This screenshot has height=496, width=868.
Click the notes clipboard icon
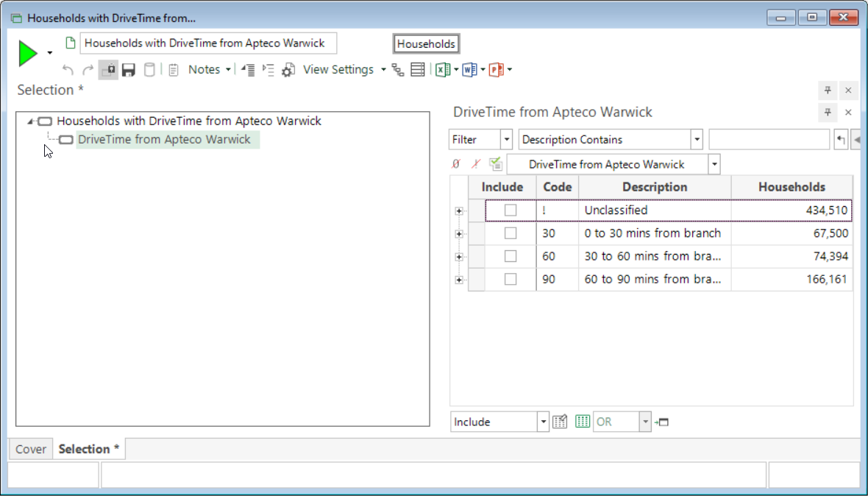pyautogui.click(x=174, y=70)
